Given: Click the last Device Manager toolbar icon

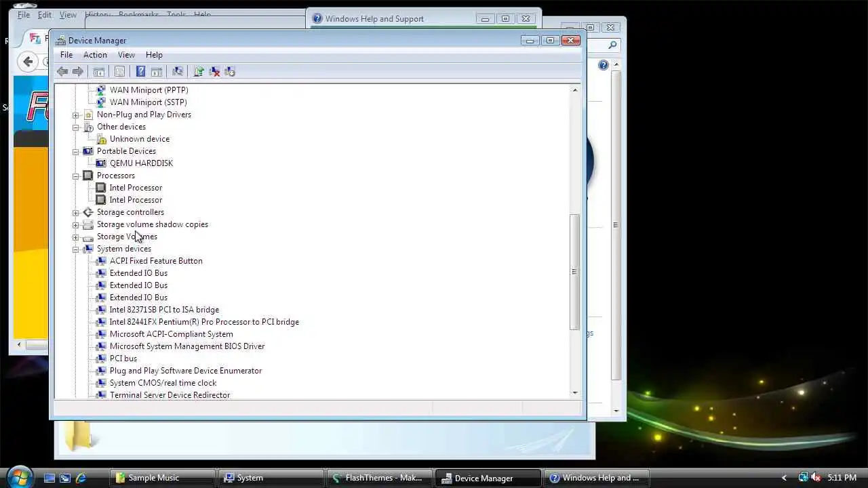Looking at the screenshot, I should (230, 71).
